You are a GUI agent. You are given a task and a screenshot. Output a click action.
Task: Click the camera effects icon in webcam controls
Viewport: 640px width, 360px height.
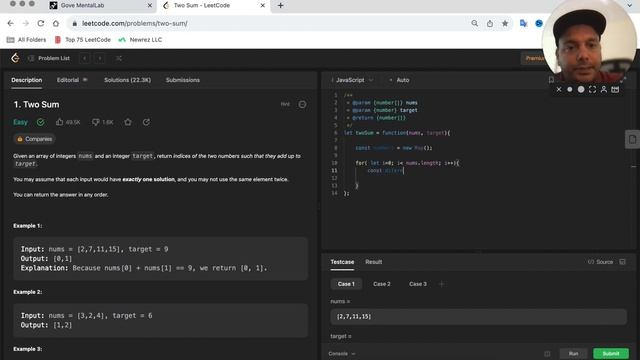click(x=615, y=89)
